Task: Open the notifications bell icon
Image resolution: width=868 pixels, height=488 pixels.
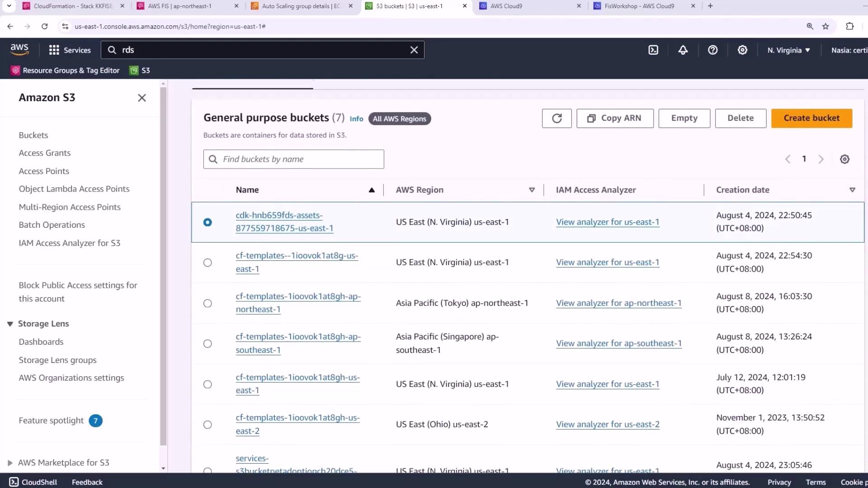Action: [x=683, y=50]
